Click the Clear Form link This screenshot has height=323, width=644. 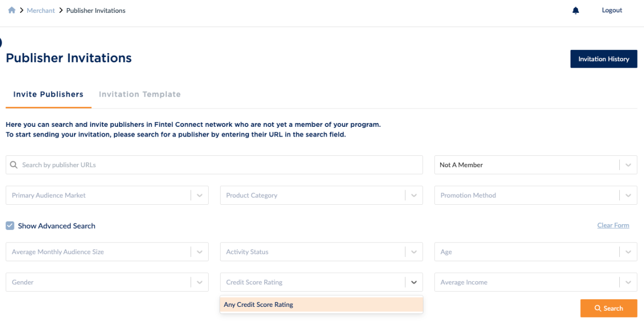pyautogui.click(x=613, y=225)
